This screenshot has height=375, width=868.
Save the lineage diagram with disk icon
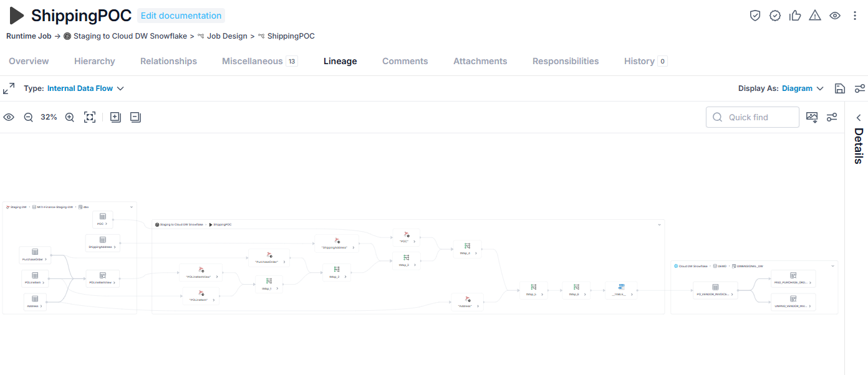click(x=840, y=88)
